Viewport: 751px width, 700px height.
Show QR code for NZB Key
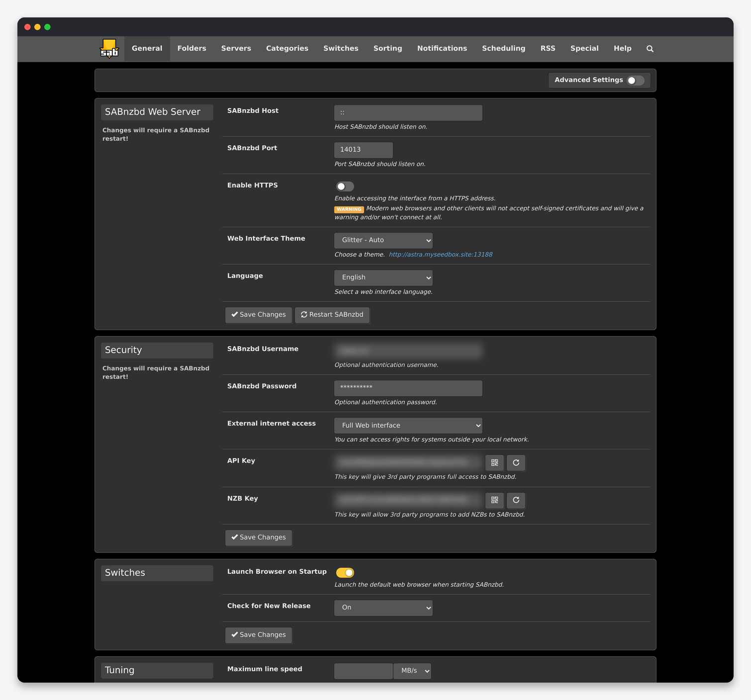coord(494,500)
